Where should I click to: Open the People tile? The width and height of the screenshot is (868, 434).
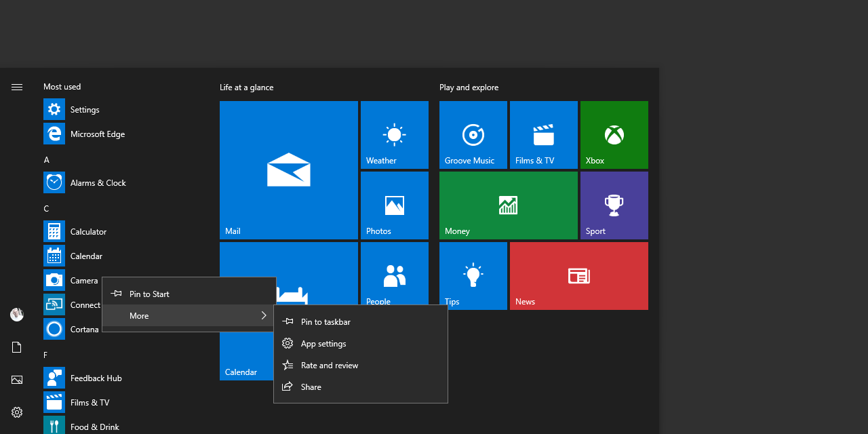[x=394, y=276]
